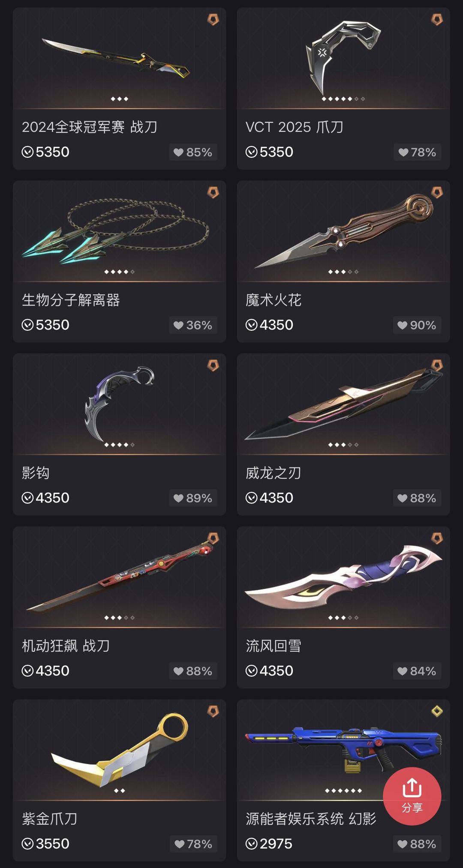
Task: Click the currency icon beside 3550 price
Action: [x=27, y=844]
